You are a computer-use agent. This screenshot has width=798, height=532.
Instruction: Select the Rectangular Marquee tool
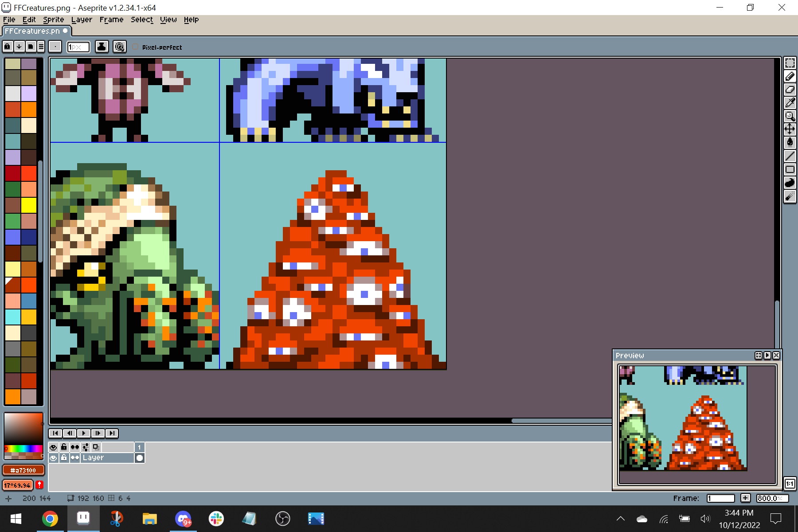[x=790, y=63]
